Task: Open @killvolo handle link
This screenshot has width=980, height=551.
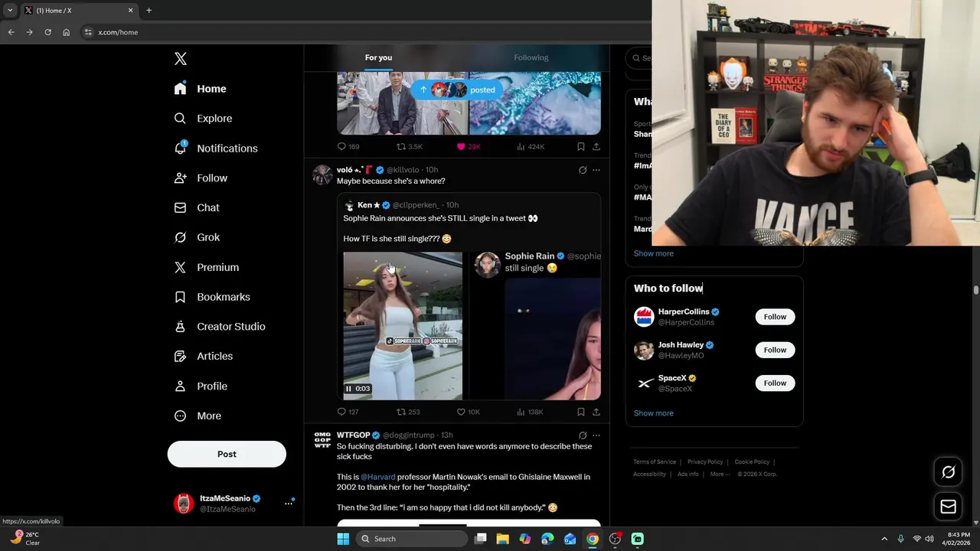Action: click(x=403, y=170)
